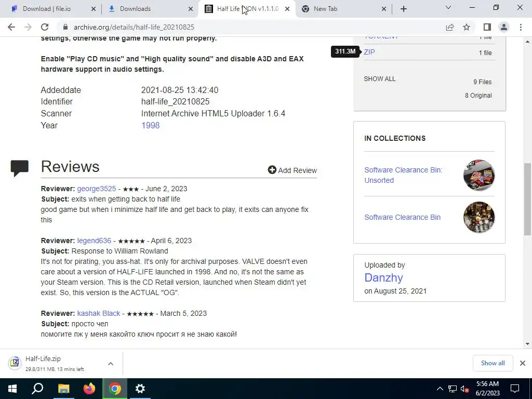Click SHOW ALL files link
The width and height of the screenshot is (532, 399).
pyautogui.click(x=379, y=79)
